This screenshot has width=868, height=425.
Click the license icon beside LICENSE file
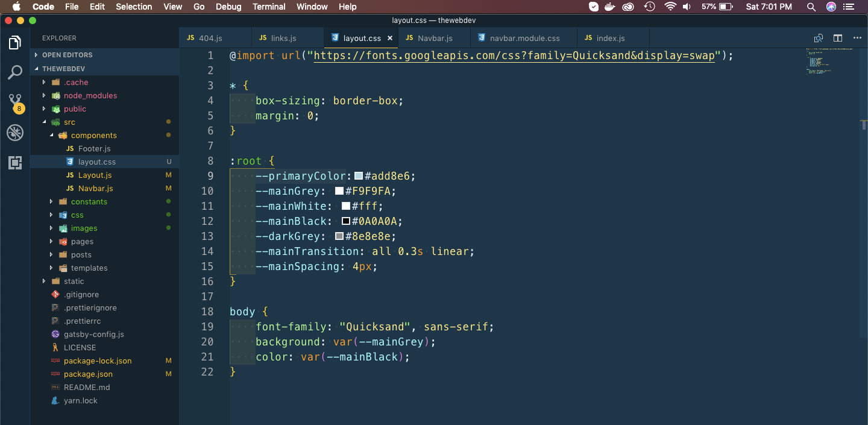pos(55,347)
